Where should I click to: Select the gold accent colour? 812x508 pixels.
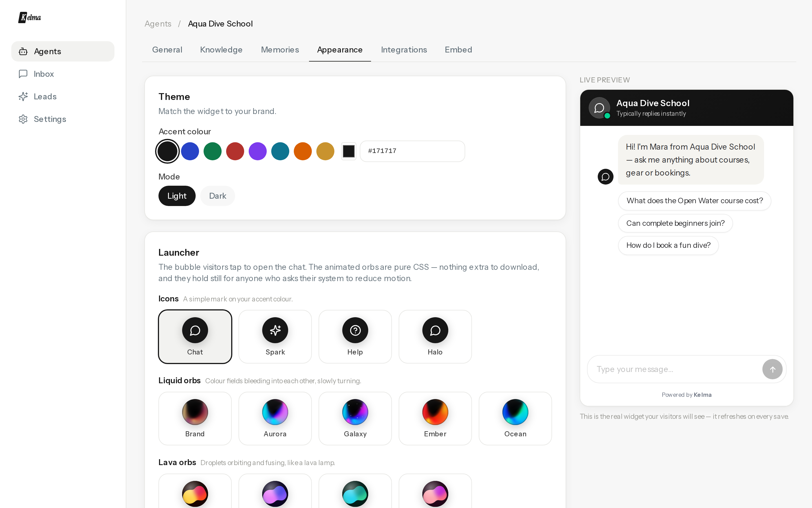pyautogui.click(x=325, y=151)
